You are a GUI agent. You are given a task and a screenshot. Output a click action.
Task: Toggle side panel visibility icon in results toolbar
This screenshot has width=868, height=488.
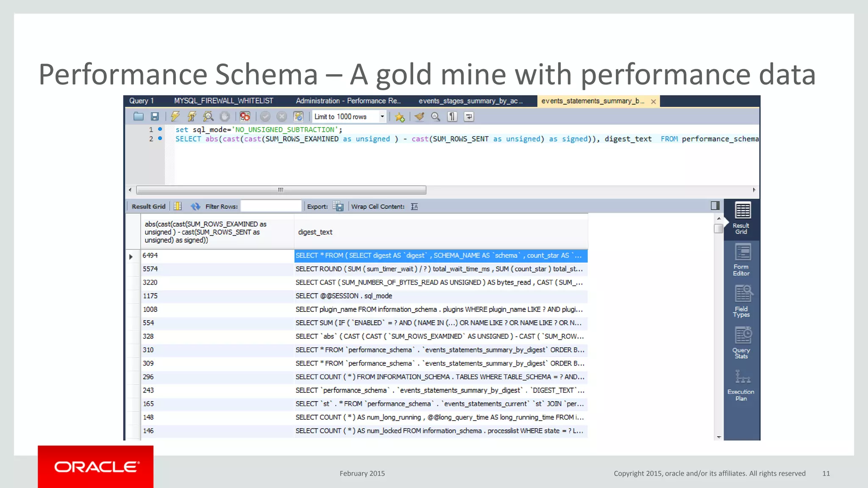tap(715, 205)
